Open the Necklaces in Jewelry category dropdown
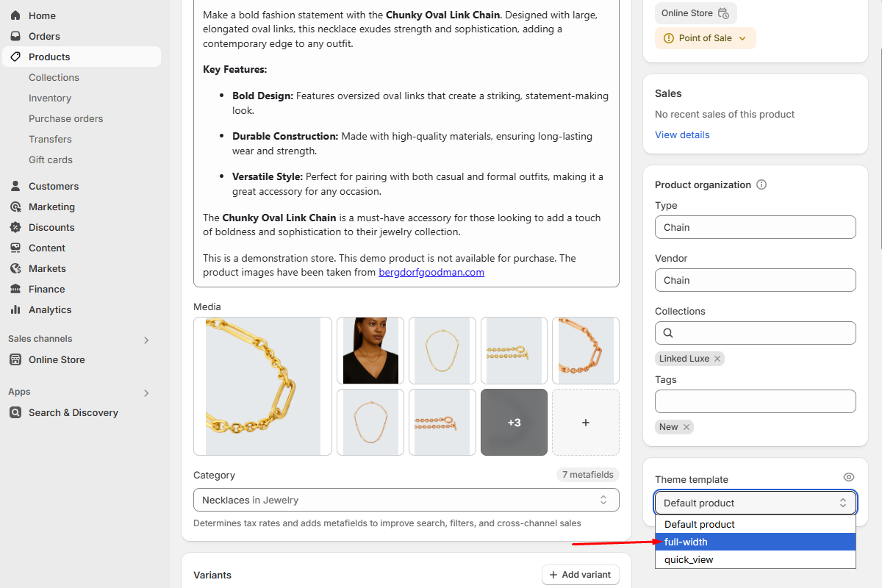Screen dimensions: 882x588 click(406, 500)
